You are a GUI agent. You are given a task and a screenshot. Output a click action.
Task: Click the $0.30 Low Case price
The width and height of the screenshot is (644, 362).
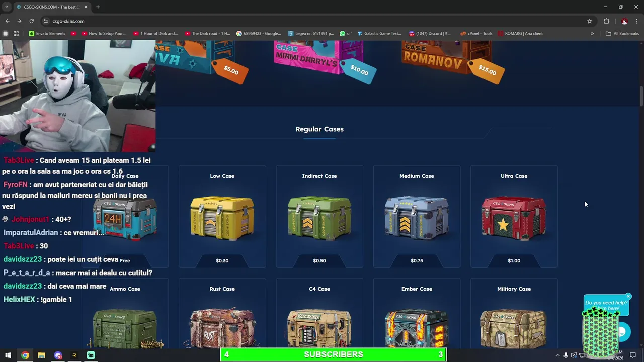pyautogui.click(x=222, y=261)
